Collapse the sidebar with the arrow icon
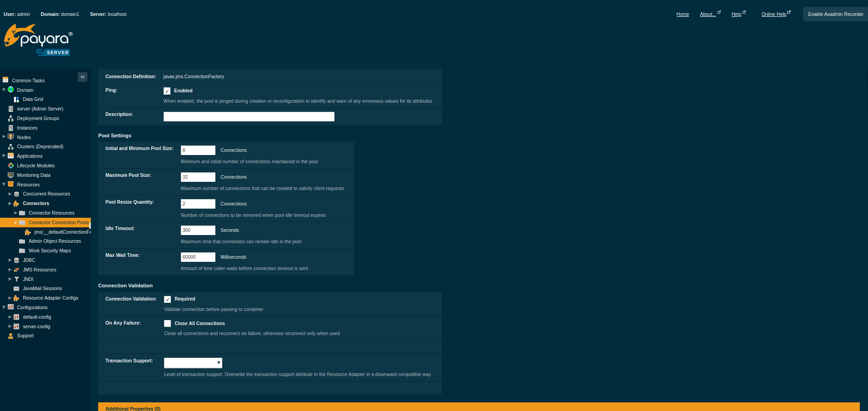 pyautogui.click(x=82, y=77)
